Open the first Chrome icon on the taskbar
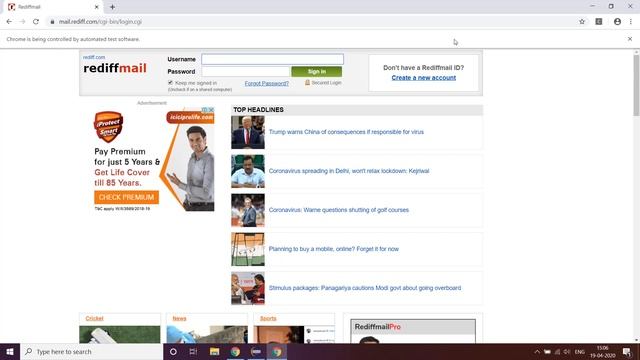 click(x=235, y=351)
